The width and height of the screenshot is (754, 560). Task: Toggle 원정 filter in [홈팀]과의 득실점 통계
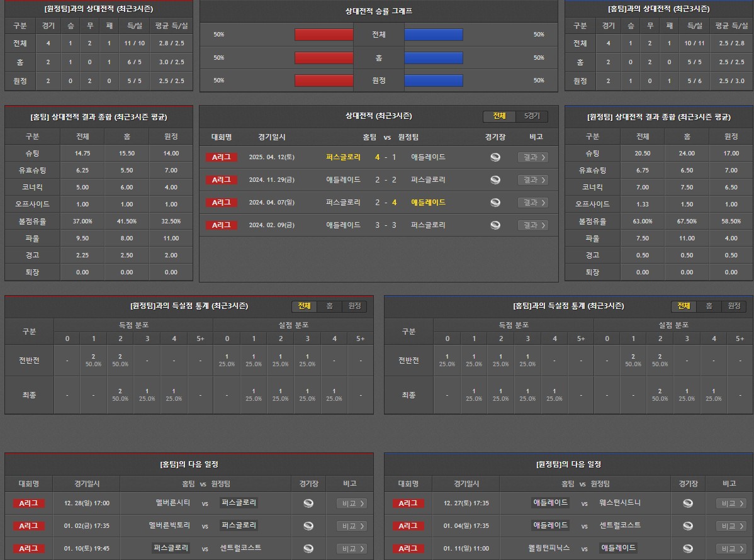(x=734, y=306)
